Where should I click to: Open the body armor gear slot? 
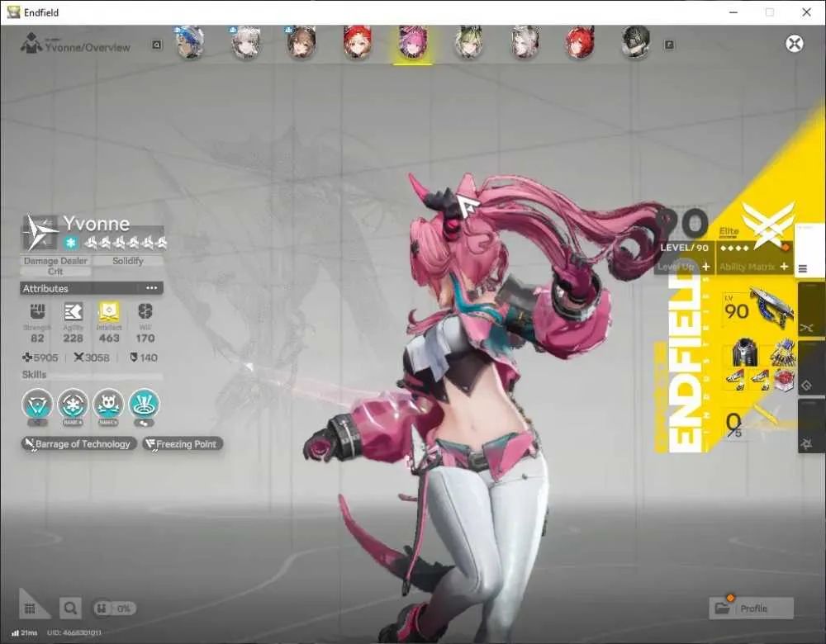745,352
